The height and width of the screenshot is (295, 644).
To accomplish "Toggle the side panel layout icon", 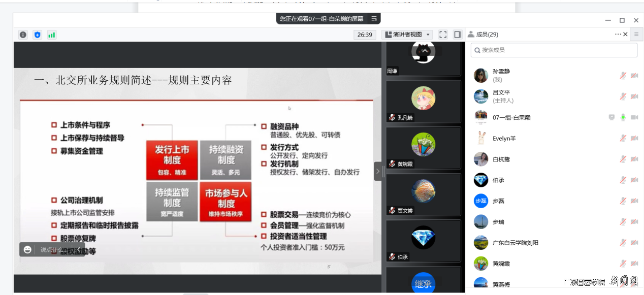I will (457, 35).
